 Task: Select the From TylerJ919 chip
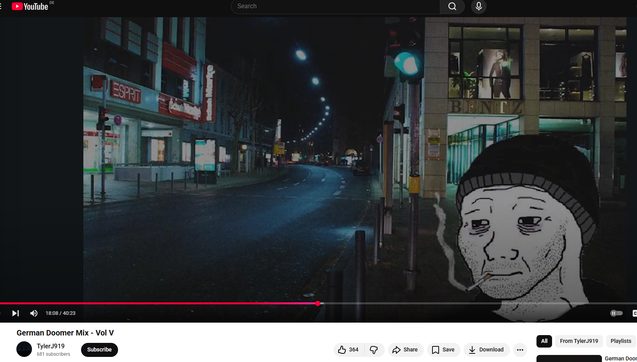tap(579, 341)
